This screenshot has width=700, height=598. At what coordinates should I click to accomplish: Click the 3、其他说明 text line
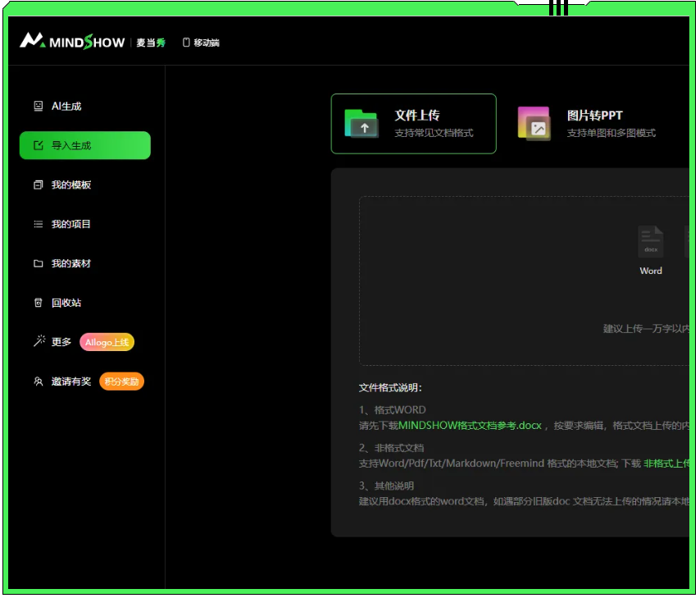click(387, 486)
